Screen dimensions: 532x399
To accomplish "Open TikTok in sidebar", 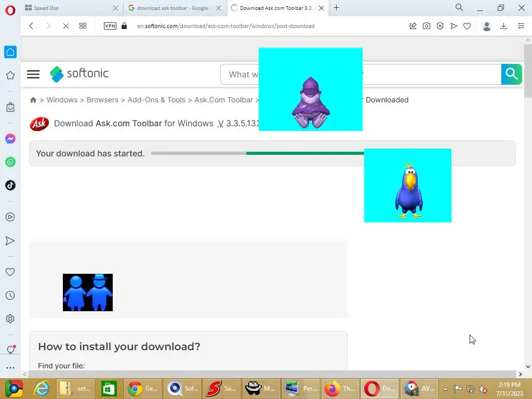I will click(x=10, y=185).
